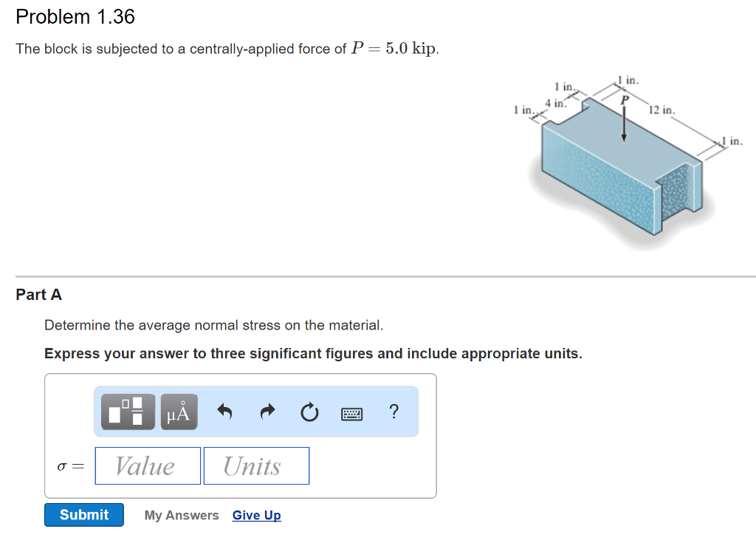Give Up on this part

[x=256, y=515]
